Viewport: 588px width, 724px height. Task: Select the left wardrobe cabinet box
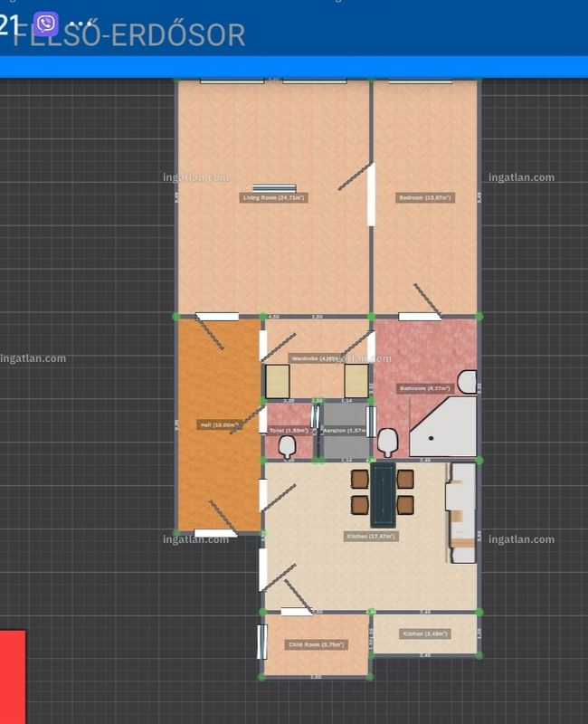click(278, 381)
